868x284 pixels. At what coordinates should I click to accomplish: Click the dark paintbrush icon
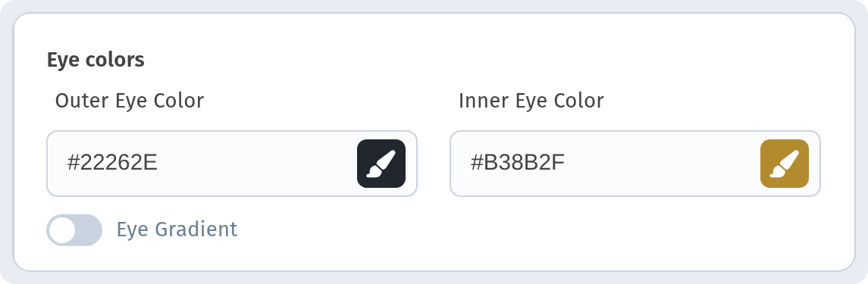click(381, 164)
